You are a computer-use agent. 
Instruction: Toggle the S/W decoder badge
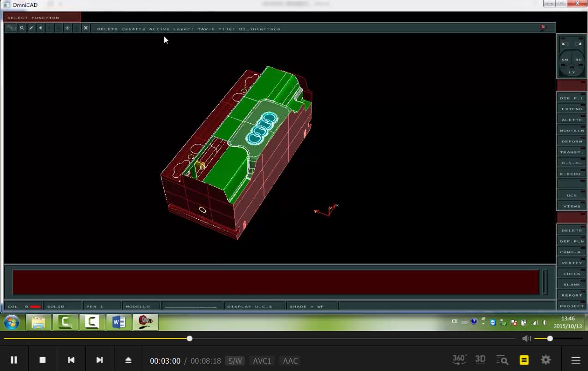pyautogui.click(x=235, y=361)
